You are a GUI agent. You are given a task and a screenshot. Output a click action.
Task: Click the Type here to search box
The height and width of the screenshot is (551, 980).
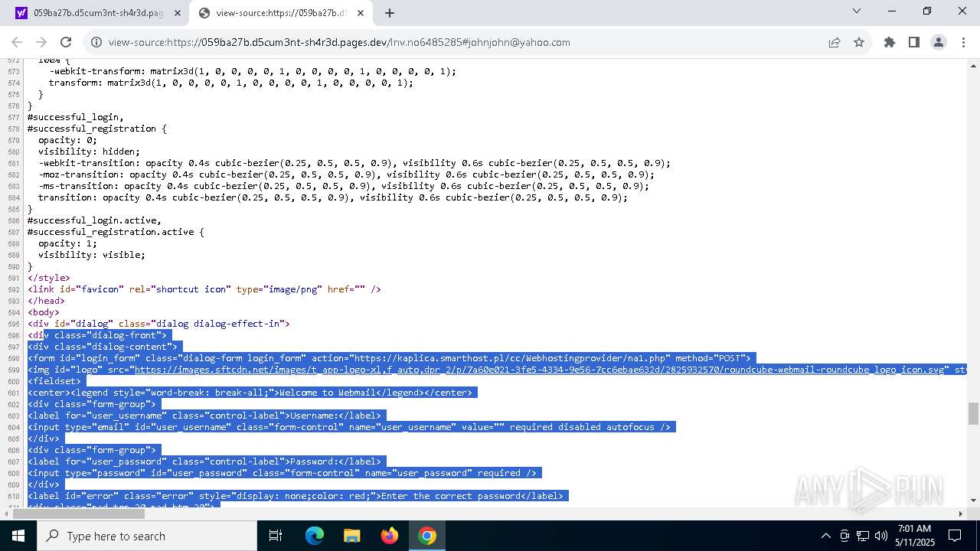coord(147,536)
